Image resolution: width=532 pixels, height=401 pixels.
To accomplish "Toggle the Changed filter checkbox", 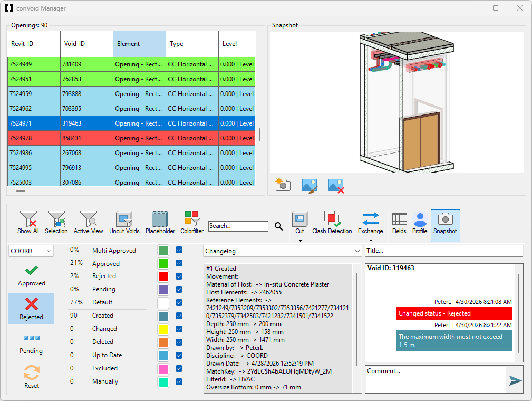I will (179, 329).
